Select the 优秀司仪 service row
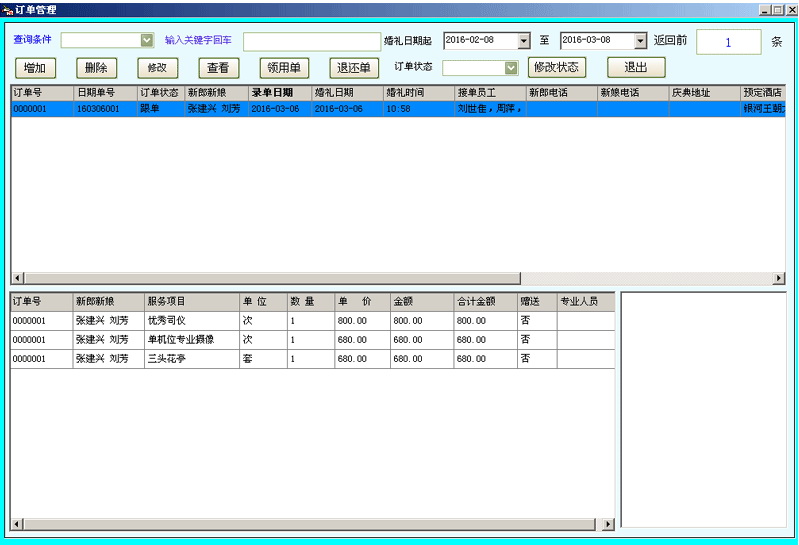Viewport: 799px width, 545px height. [312, 321]
